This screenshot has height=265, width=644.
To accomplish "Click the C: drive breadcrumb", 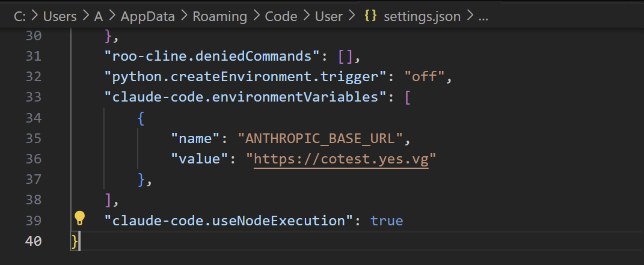I will click(x=20, y=16).
